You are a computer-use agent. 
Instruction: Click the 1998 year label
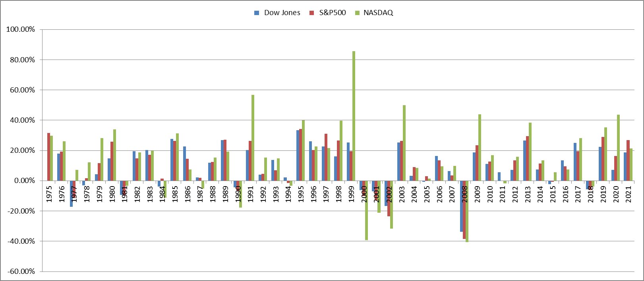coord(338,193)
